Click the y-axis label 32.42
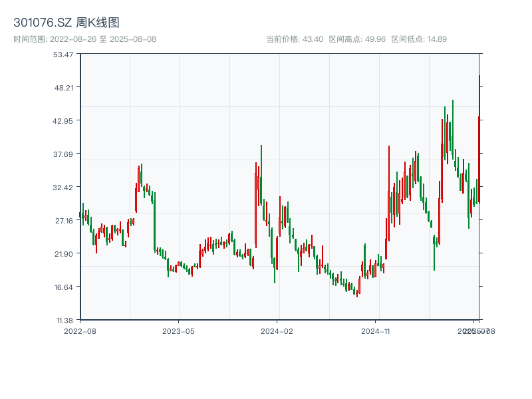The width and height of the screenshot is (532, 399). 63,188
